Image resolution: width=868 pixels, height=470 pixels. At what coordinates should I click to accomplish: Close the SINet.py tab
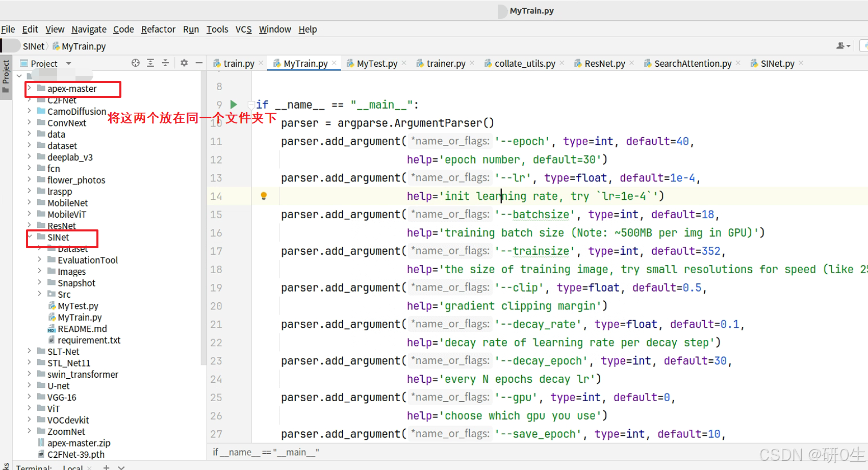tap(801, 63)
